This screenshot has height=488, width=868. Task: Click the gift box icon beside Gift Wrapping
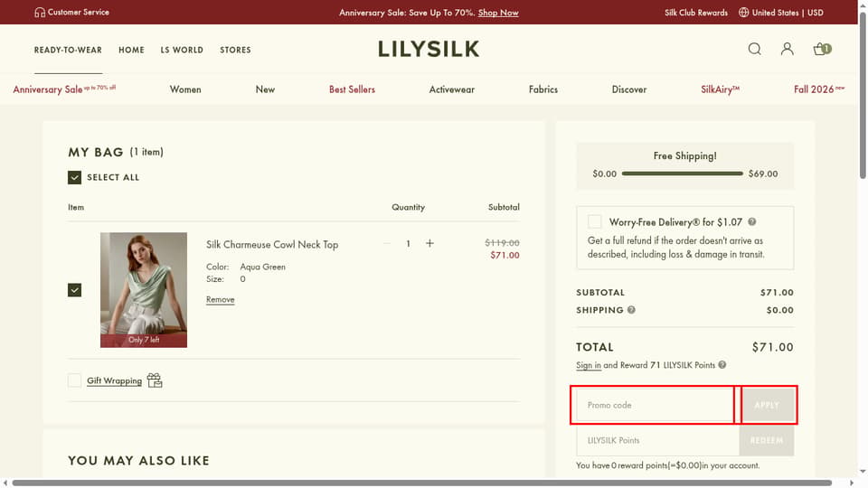click(x=155, y=380)
